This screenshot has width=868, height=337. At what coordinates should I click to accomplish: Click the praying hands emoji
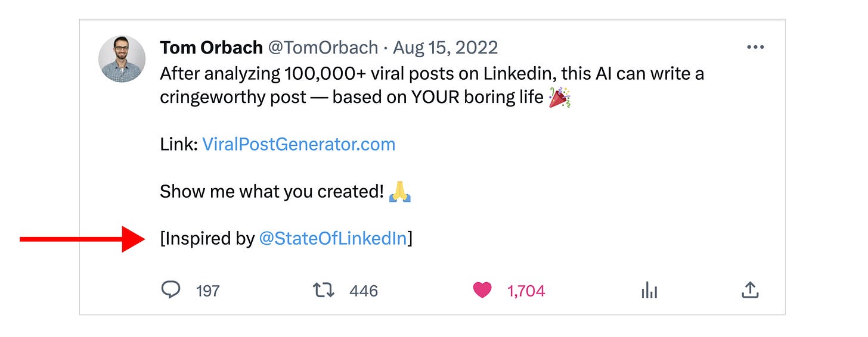click(400, 192)
